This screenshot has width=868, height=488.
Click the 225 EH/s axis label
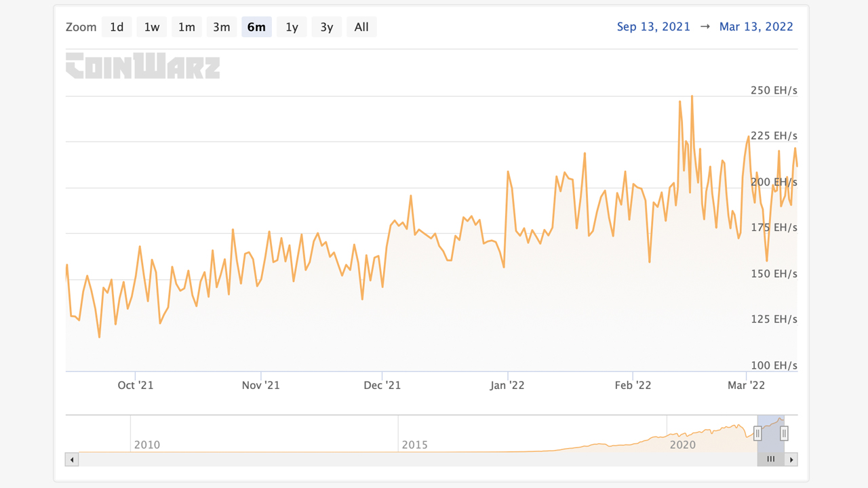click(x=774, y=136)
